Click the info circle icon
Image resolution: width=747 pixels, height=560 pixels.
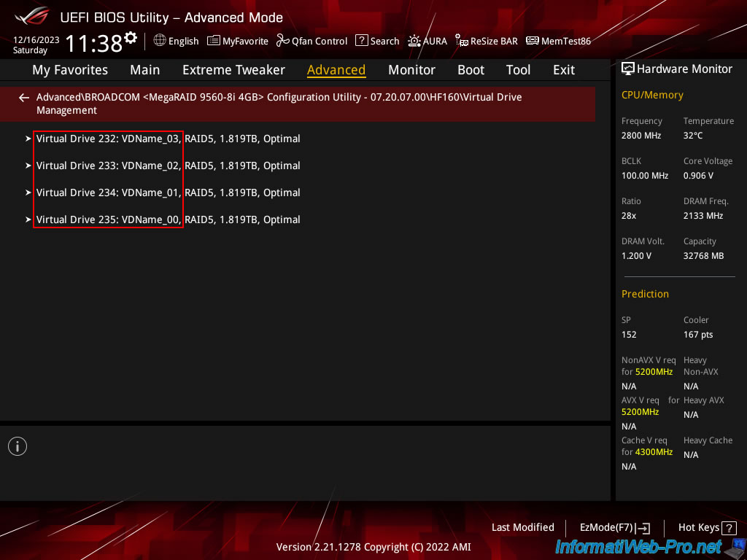tap(18, 446)
